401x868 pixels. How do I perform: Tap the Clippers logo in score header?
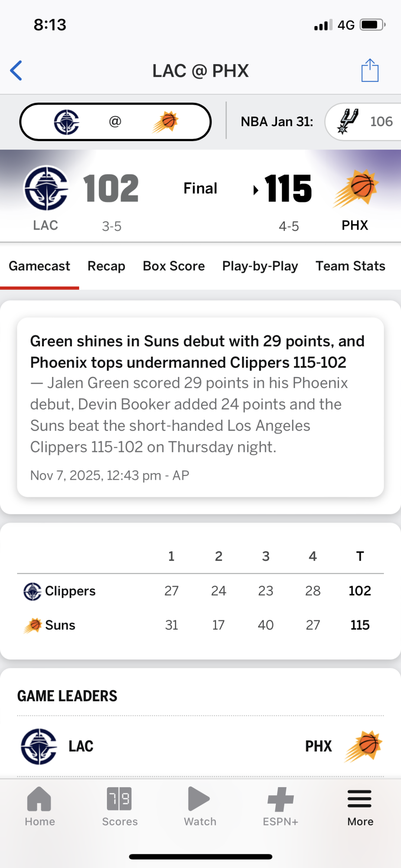point(46,189)
